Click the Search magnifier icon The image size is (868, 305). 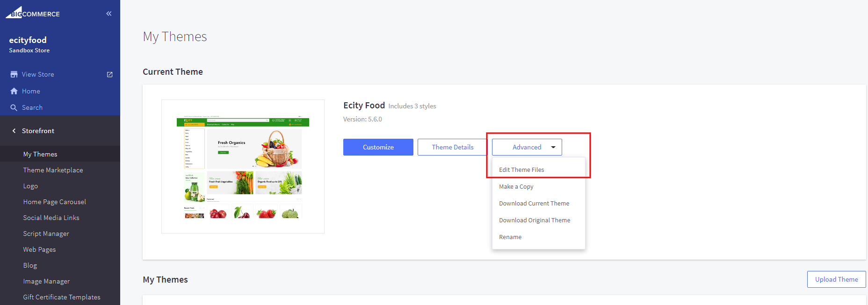(14, 107)
